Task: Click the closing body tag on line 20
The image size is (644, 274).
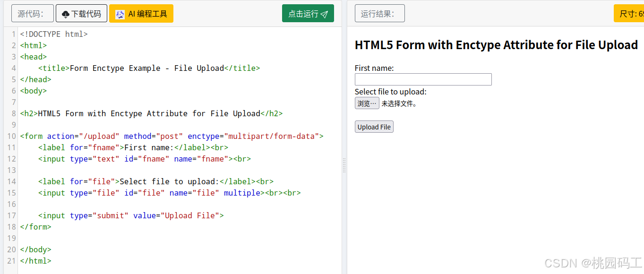Action: click(x=35, y=249)
